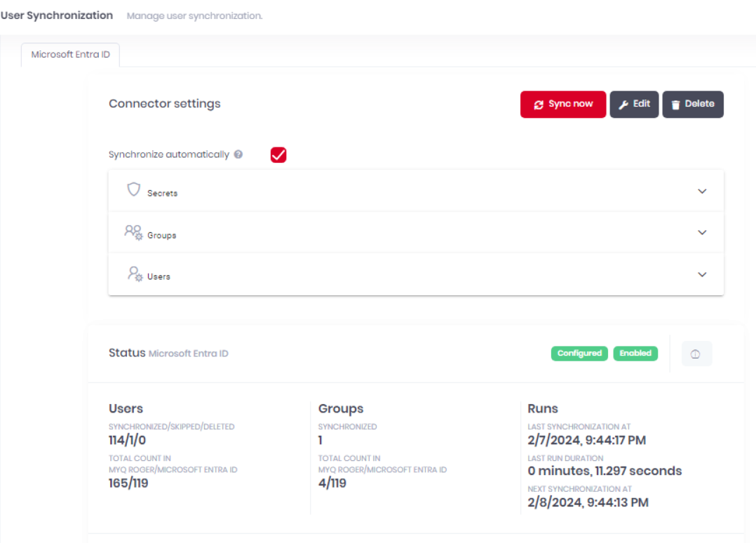Viewport: 756px width, 543px height.
Task: Expand the Groups section chevron
Action: (702, 232)
